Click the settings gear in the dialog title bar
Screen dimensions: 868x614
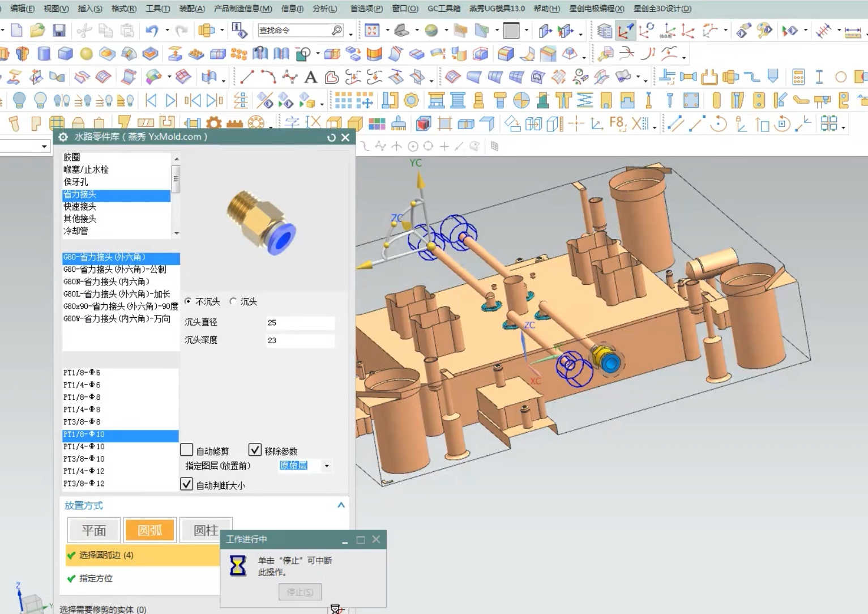click(63, 137)
